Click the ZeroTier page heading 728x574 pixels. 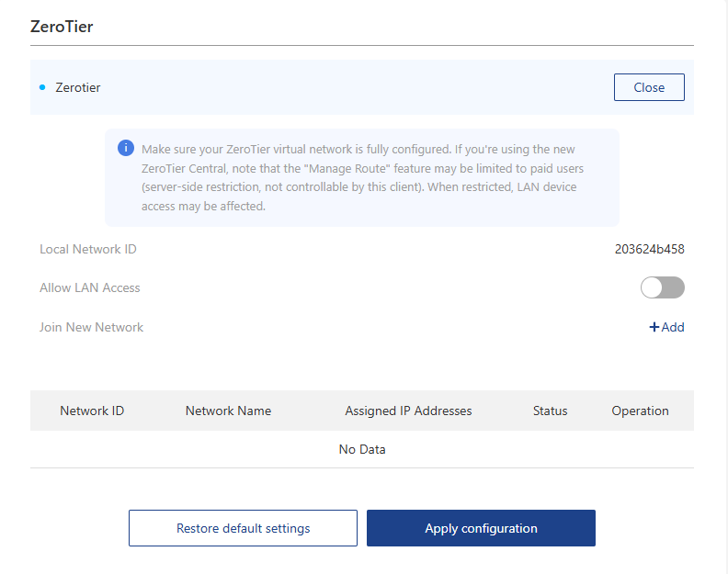click(62, 27)
